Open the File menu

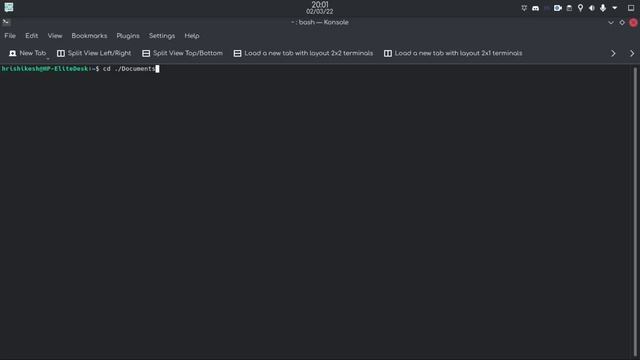tap(10, 36)
